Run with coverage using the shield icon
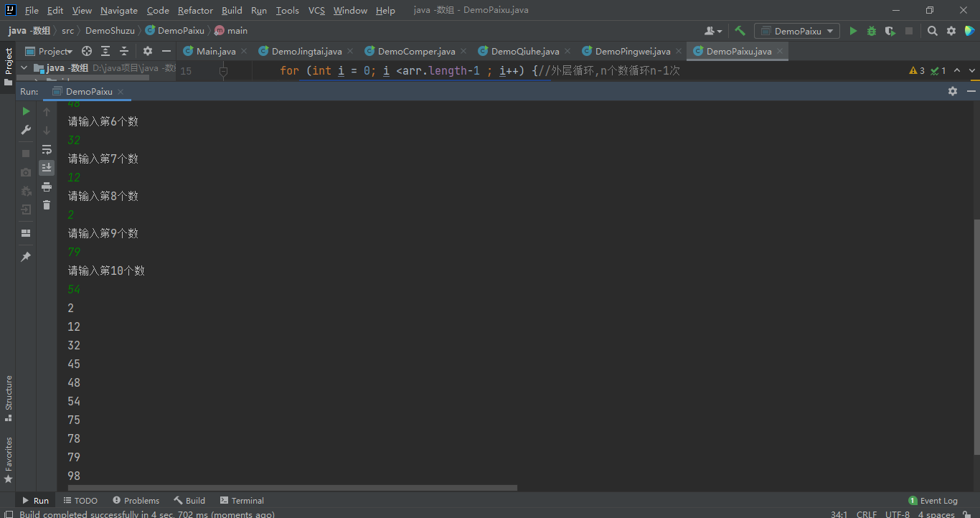Viewport: 980px width, 518px height. (x=890, y=31)
